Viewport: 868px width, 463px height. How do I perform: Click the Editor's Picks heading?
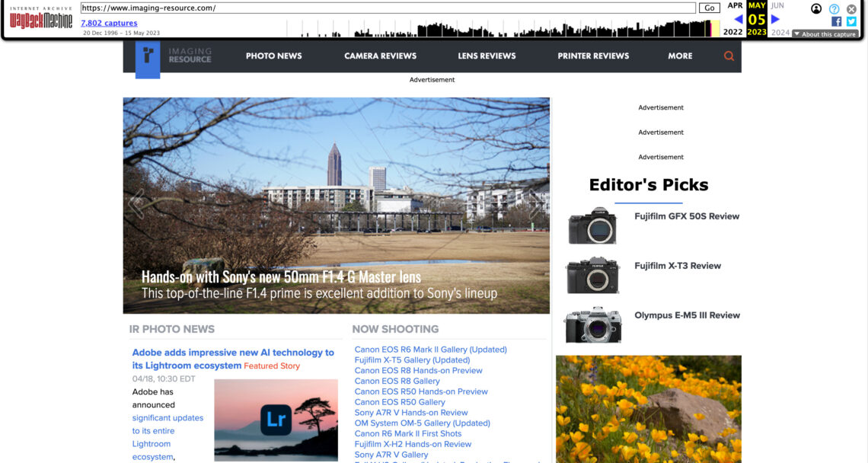click(648, 185)
